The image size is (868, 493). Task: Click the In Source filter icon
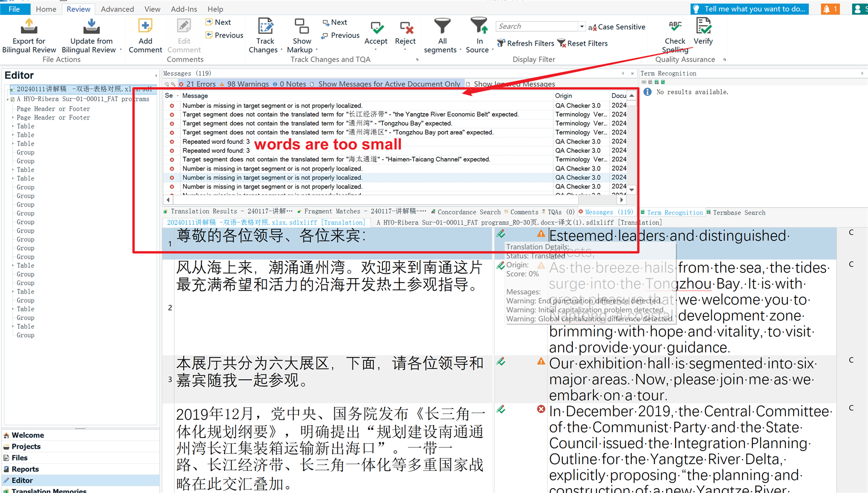coord(478,26)
